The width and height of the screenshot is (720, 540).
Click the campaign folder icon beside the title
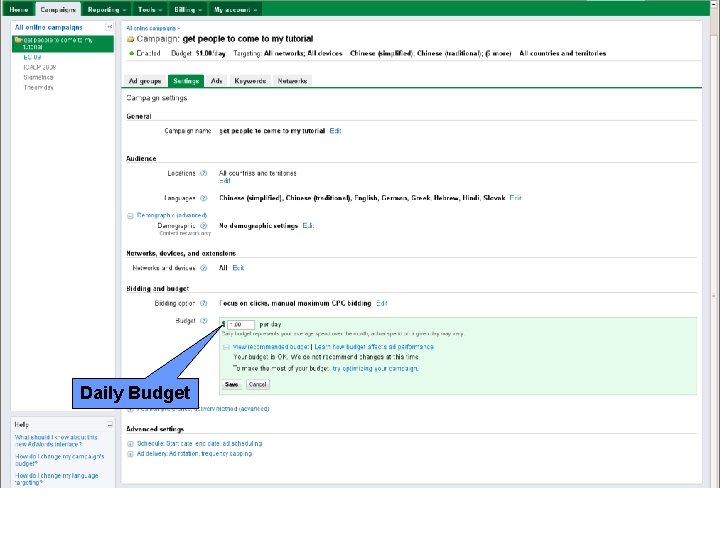[x=130, y=39]
